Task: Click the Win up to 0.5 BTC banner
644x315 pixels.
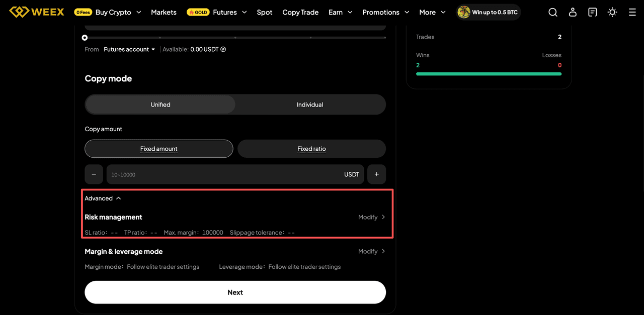Action: [x=488, y=12]
